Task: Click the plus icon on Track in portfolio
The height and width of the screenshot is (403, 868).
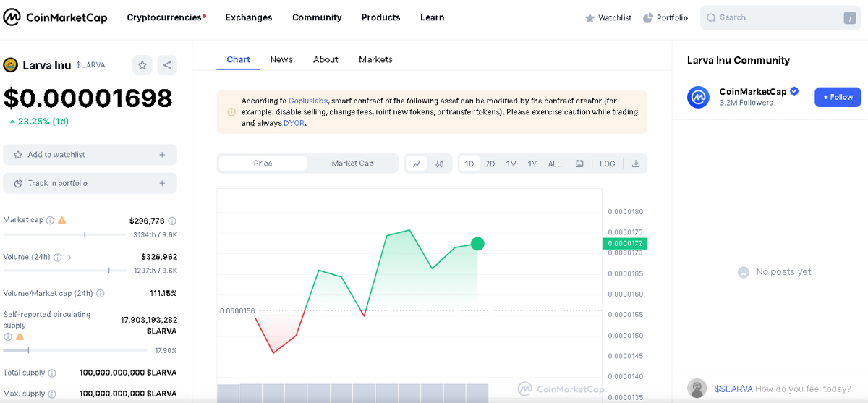Action: (162, 183)
